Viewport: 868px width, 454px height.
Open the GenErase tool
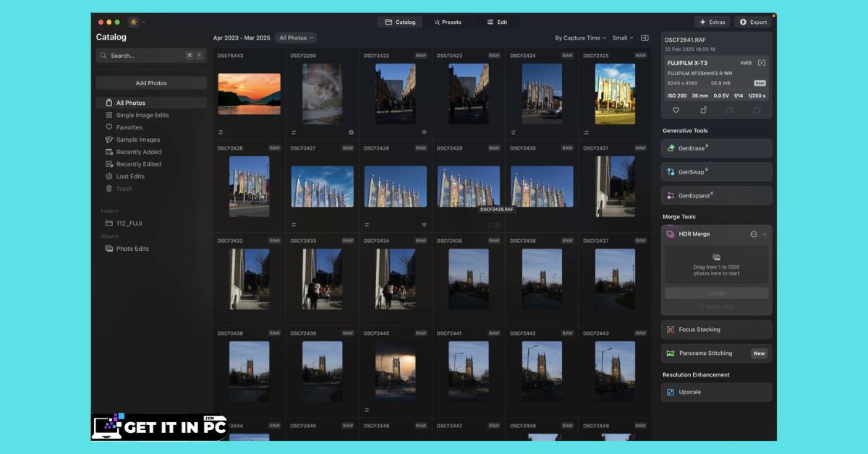pyautogui.click(x=716, y=148)
